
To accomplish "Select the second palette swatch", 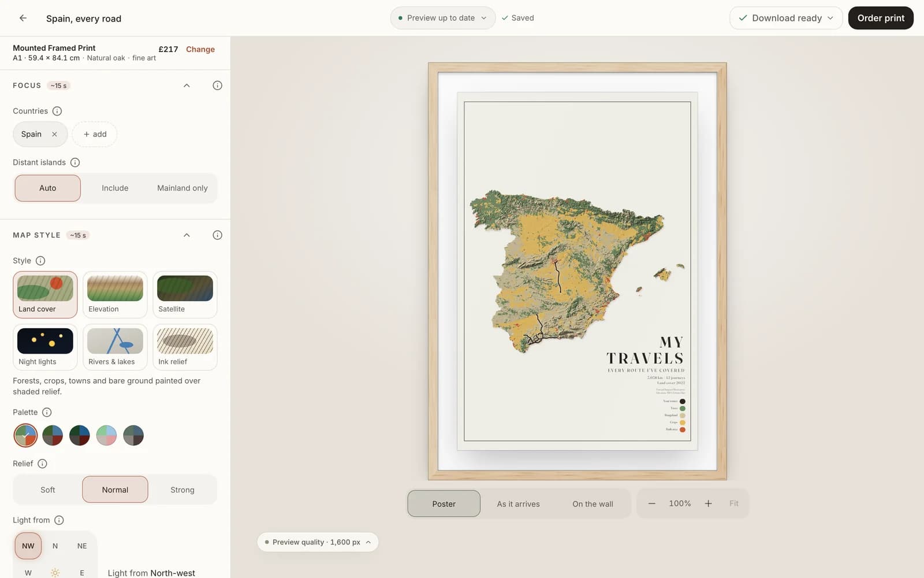I will tap(53, 435).
